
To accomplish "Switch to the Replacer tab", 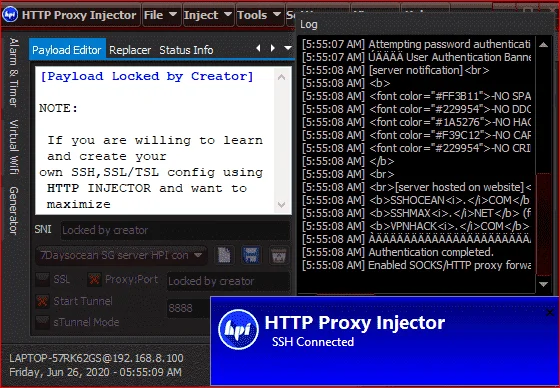I will click(130, 50).
